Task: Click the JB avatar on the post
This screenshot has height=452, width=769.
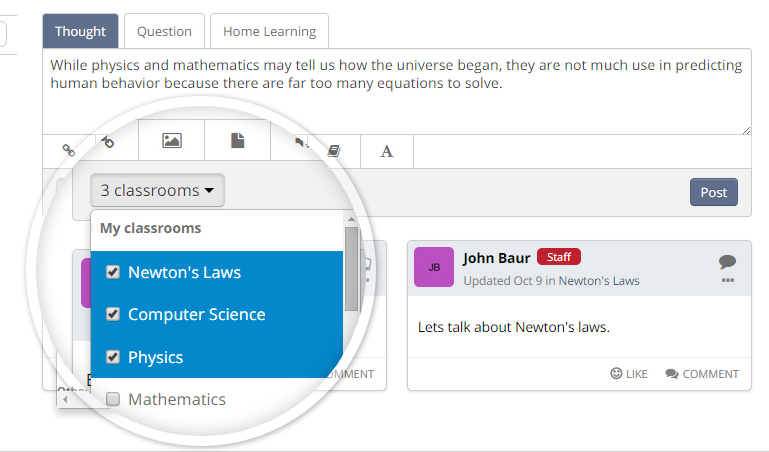Action: [x=434, y=267]
